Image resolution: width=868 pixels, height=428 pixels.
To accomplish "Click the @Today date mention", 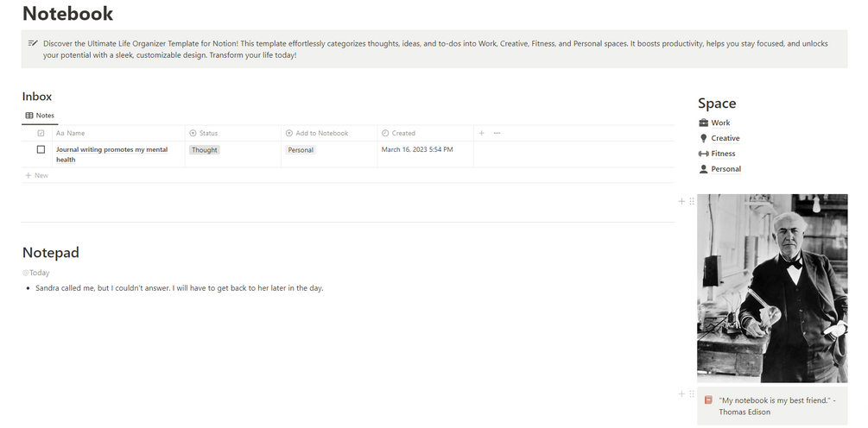I will pyautogui.click(x=36, y=273).
